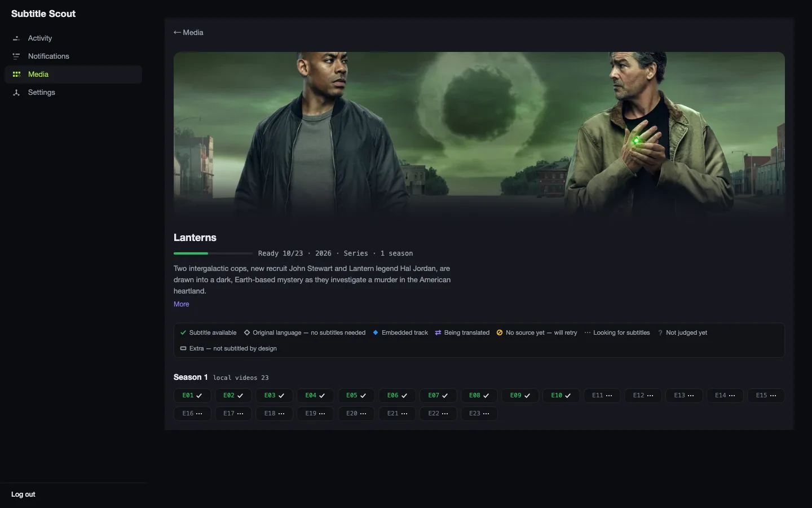Open episode E05
812x508 pixels.
pos(356,396)
